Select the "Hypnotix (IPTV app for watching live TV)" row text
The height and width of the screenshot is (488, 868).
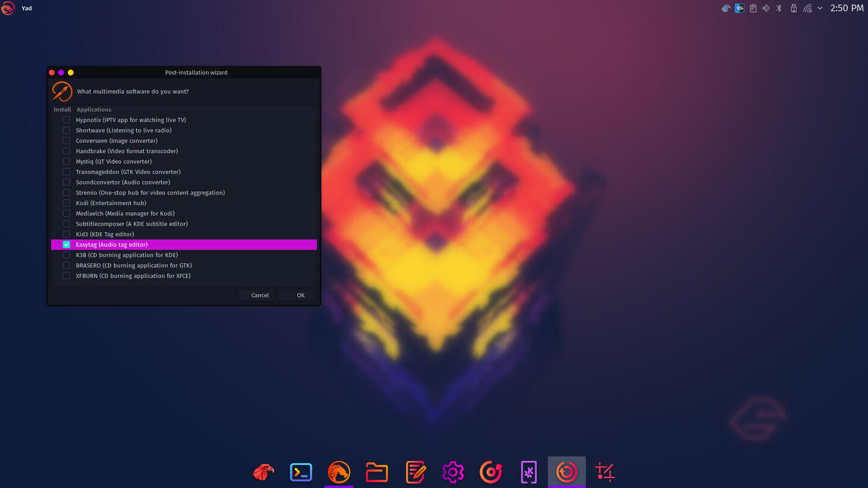click(131, 120)
